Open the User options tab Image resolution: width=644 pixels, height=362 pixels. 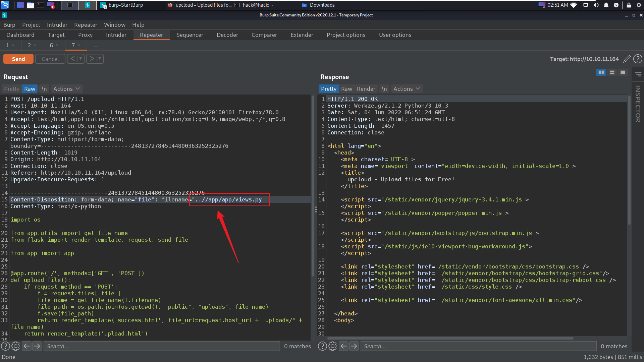tap(395, 35)
